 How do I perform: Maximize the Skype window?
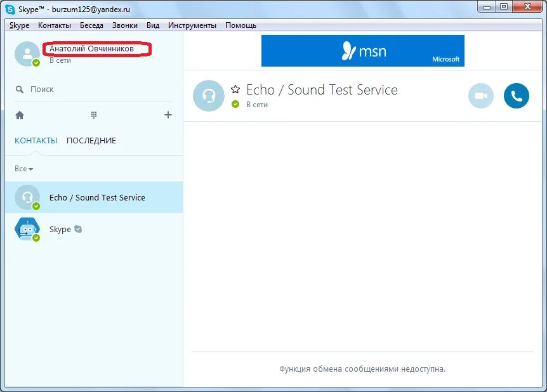point(504,7)
